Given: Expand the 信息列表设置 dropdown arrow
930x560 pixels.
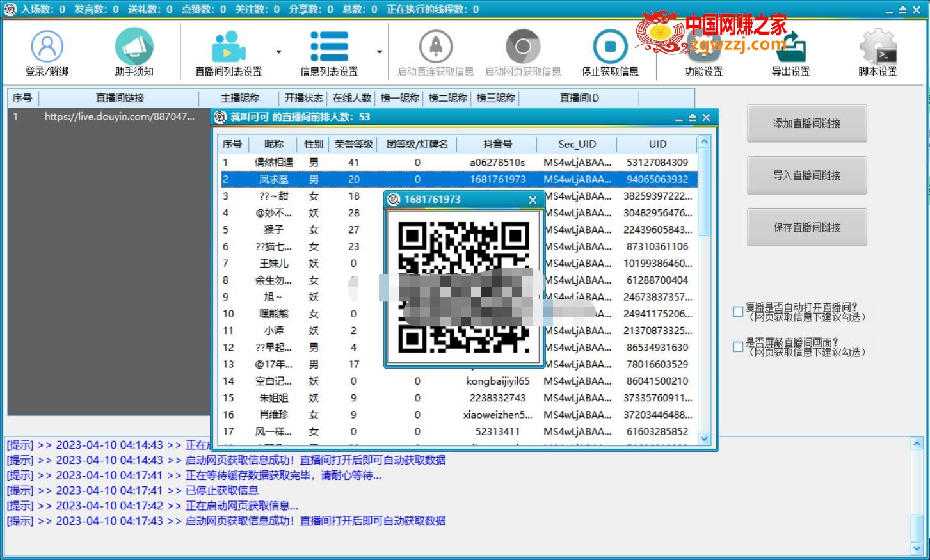Looking at the screenshot, I should point(379,52).
